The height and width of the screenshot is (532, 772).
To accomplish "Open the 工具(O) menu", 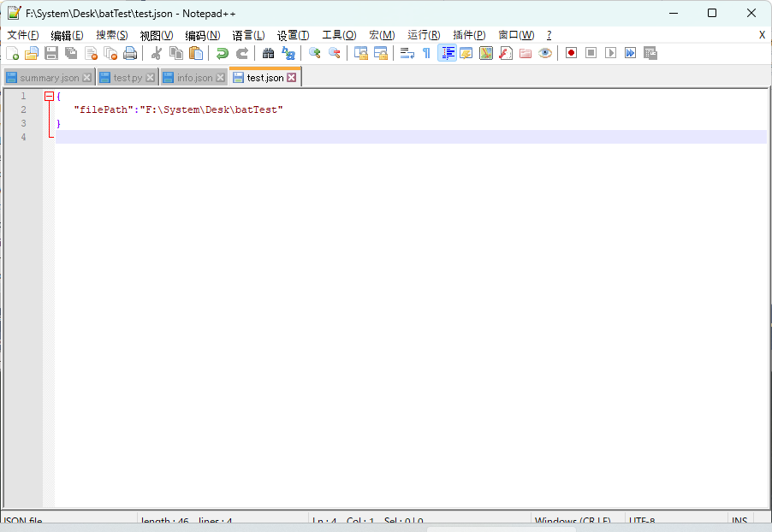I will tap(339, 35).
